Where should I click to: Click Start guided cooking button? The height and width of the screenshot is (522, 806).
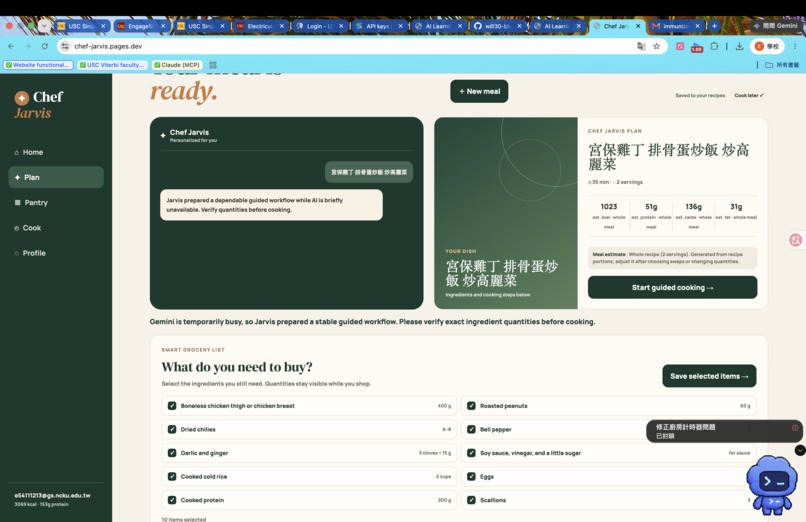[x=672, y=287]
